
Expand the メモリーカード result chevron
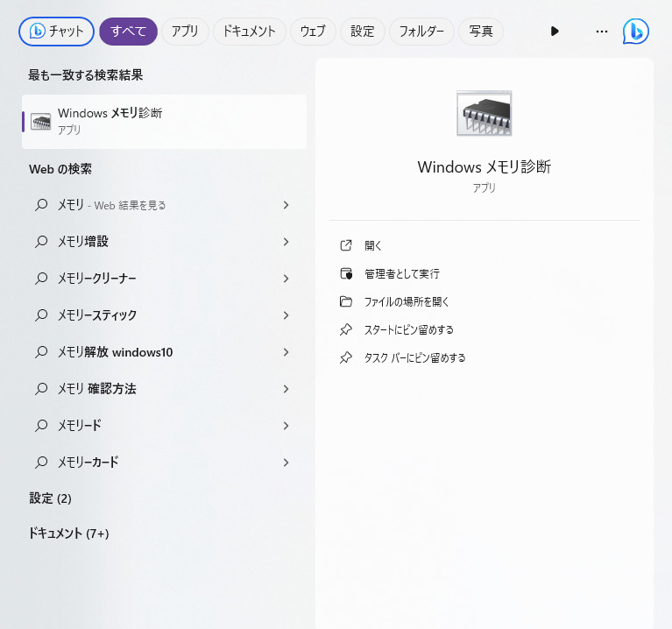tap(286, 463)
